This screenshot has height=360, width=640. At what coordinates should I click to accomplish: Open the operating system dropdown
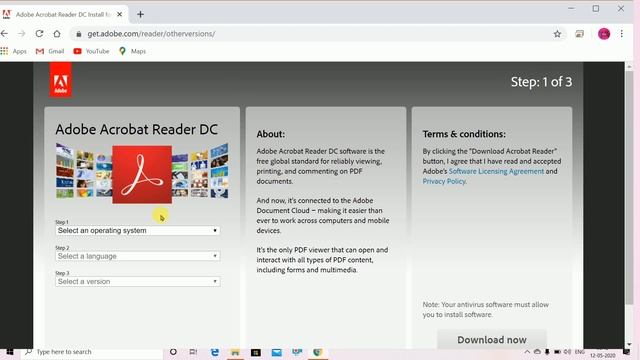click(x=138, y=231)
